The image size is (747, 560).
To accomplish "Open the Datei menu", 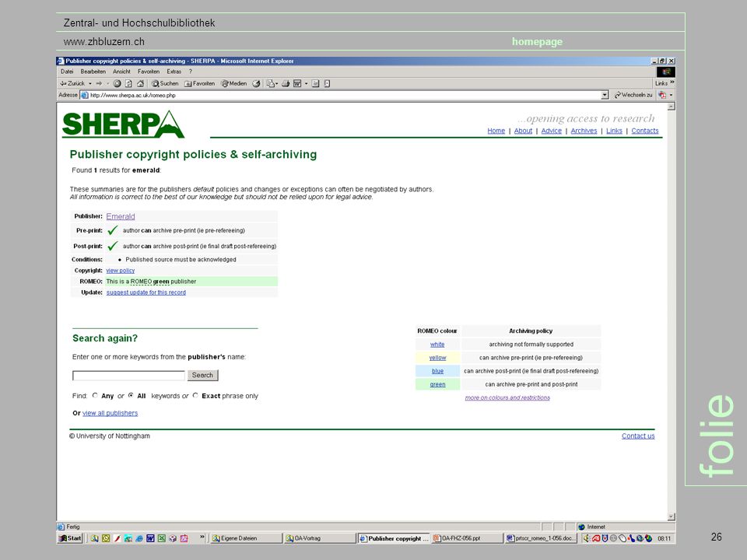I will click(67, 72).
